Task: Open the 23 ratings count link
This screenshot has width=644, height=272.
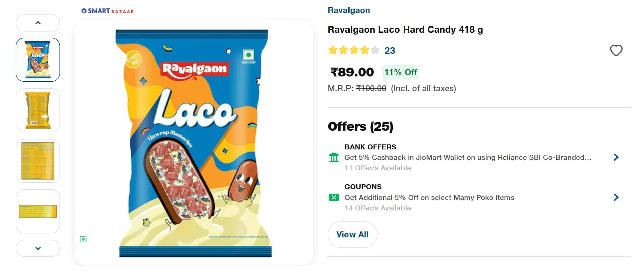Action: (389, 51)
